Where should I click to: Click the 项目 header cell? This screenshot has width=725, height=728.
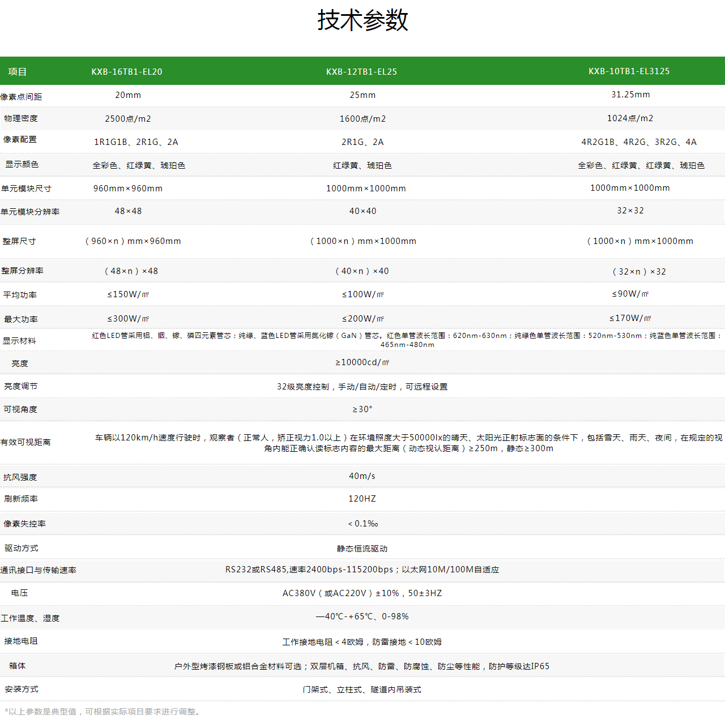[x=18, y=72]
